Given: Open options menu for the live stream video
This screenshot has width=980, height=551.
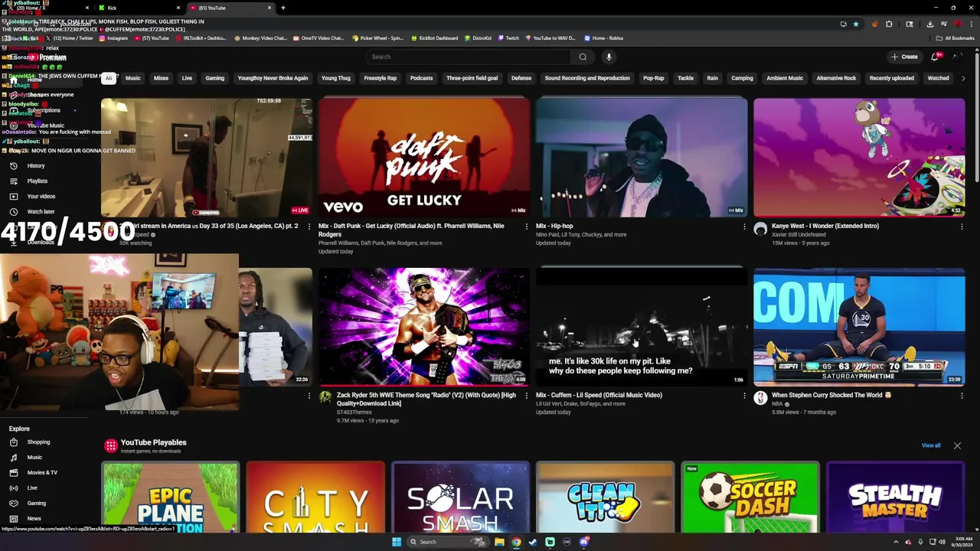Looking at the screenshot, I should 309,227.
